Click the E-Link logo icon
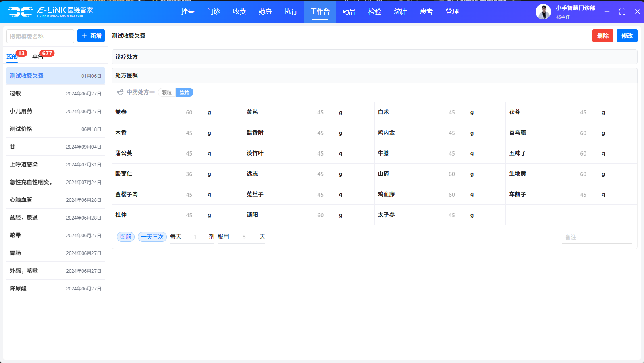 coord(21,12)
